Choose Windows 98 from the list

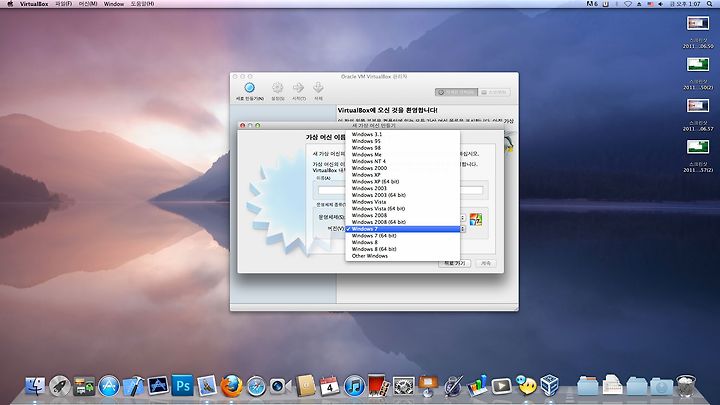pyautogui.click(x=402, y=148)
